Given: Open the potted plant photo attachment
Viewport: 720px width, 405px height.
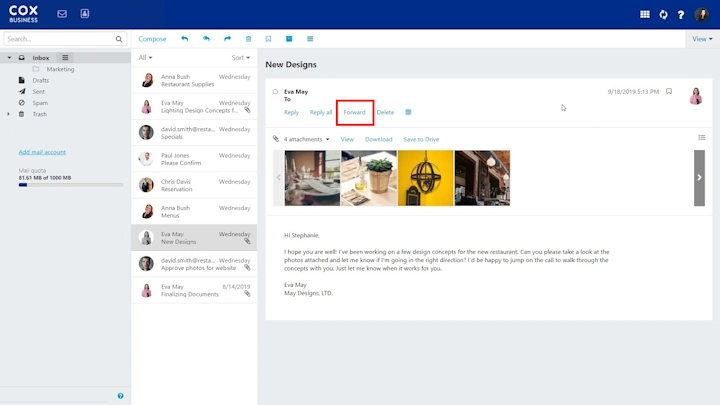Looking at the screenshot, I should [369, 178].
